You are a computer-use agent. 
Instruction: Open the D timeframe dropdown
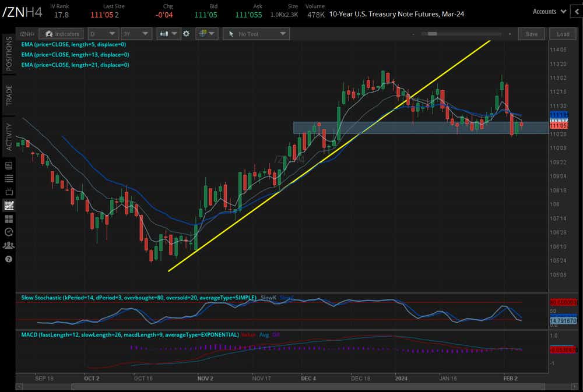(x=103, y=34)
